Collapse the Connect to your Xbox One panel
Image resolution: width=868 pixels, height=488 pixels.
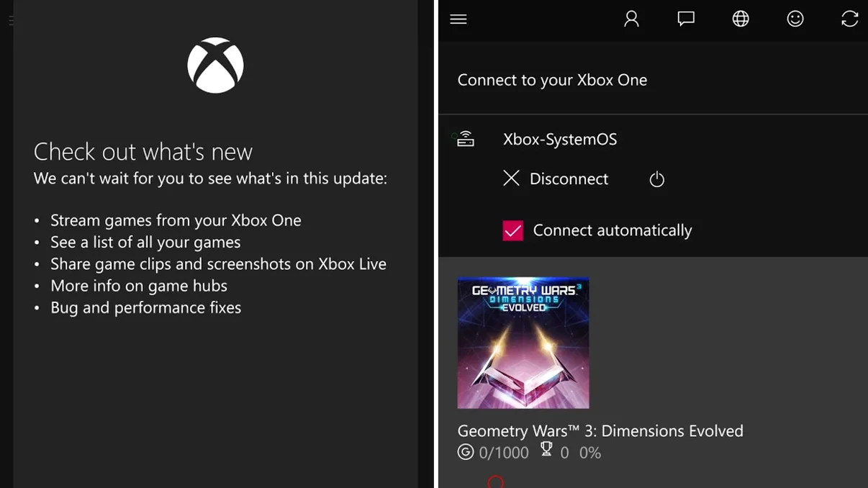click(553, 80)
